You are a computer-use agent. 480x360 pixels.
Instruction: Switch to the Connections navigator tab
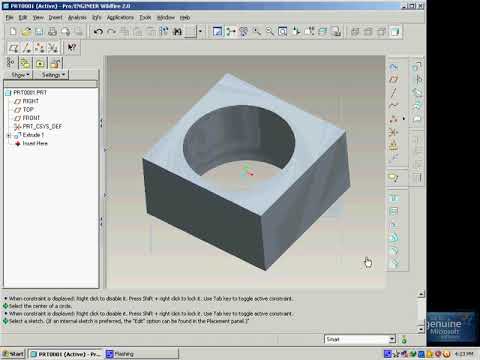pos(55,63)
